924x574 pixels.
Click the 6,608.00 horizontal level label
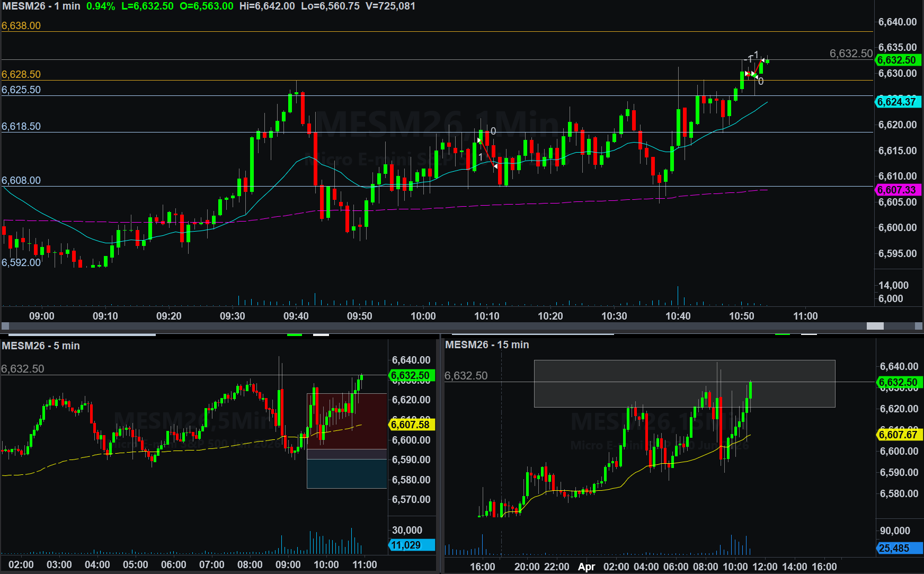21,180
